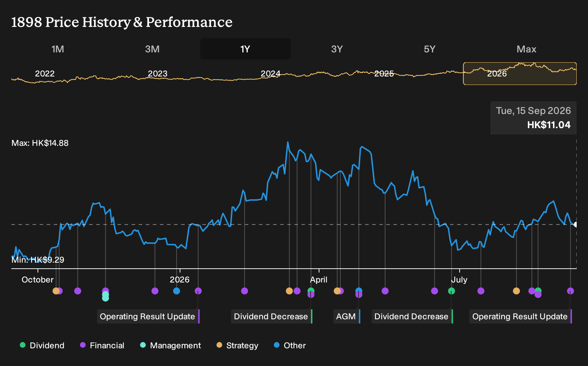This screenshot has height=366, width=588.
Task: Click the Strategy legend entry
Action: pyautogui.click(x=237, y=345)
